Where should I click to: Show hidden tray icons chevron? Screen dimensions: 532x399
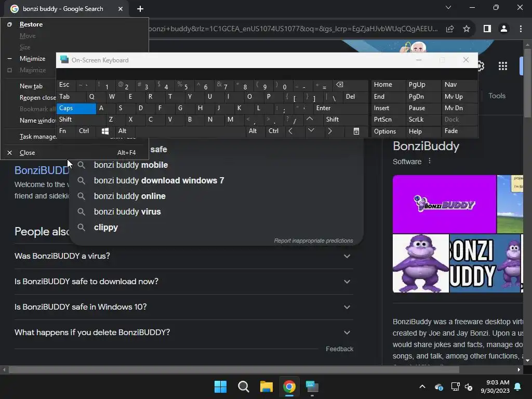coord(422,387)
